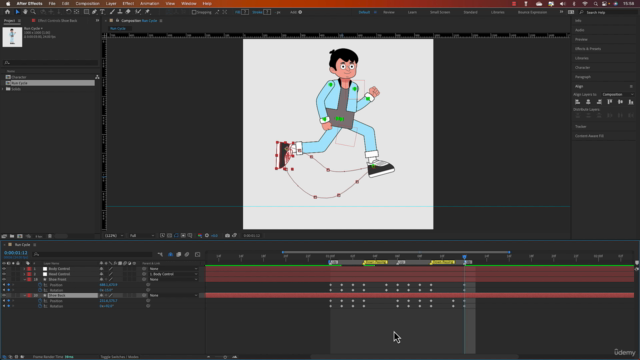This screenshot has height=360, width=640.
Task: Click the Rotation stopwatch under Shoe Back
Action: (40, 306)
